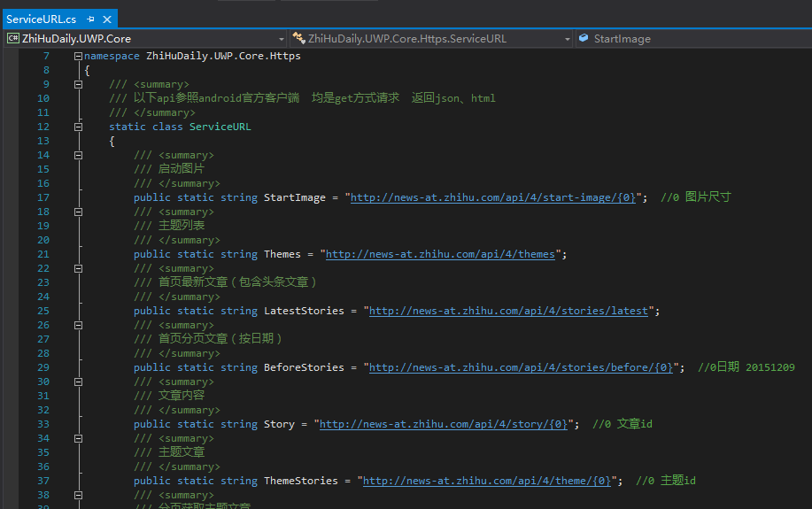
Task: Pin the ServiceURL.cs tab
Action: [x=91, y=19]
